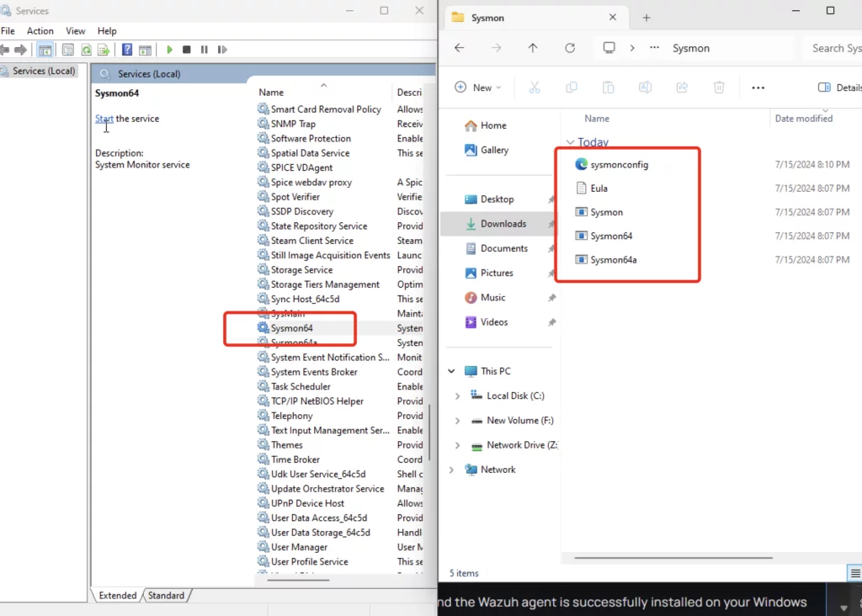Open the Action menu in Services
This screenshot has height=616, width=862.
pos(40,31)
